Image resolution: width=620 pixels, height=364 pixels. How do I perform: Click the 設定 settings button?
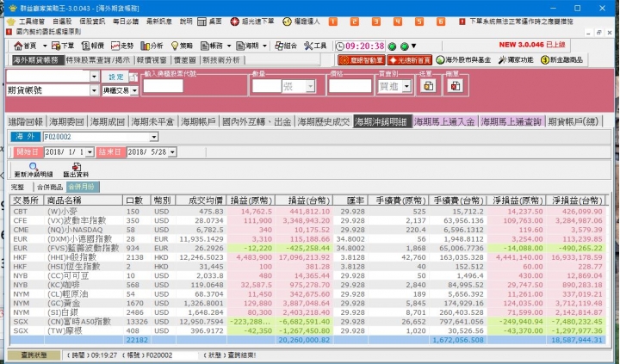click(x=116, y=77)
